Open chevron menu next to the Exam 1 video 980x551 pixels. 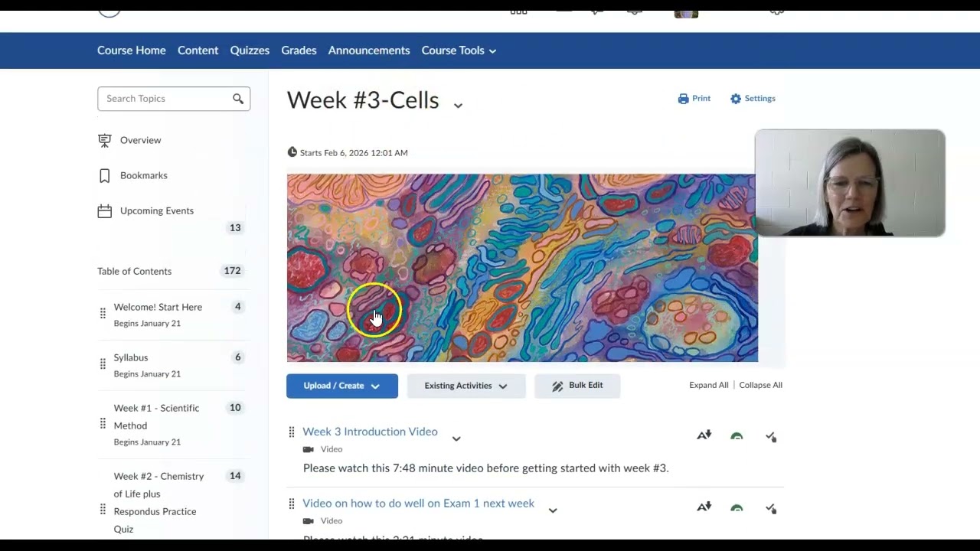(553, 510)
